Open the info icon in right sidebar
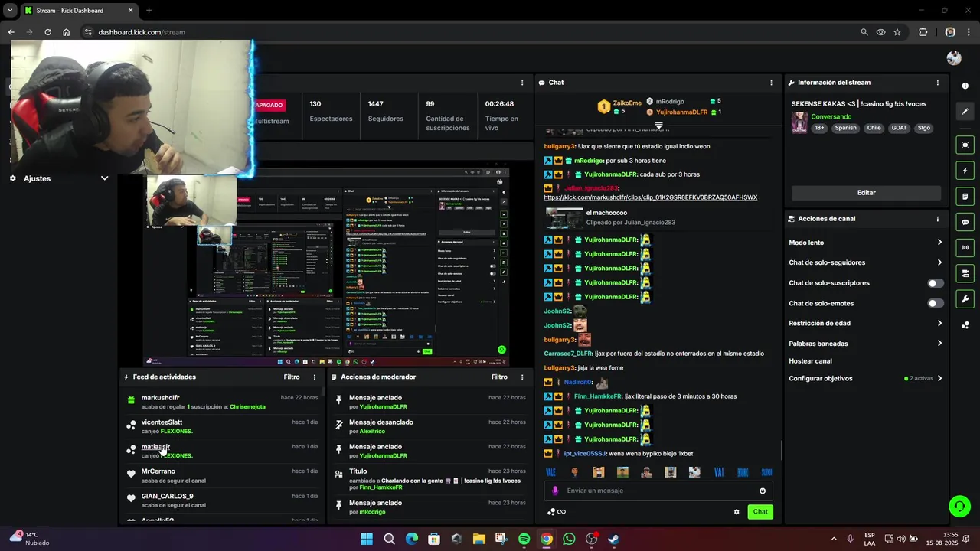Screen dimensions: 980x551 [965, 86]
